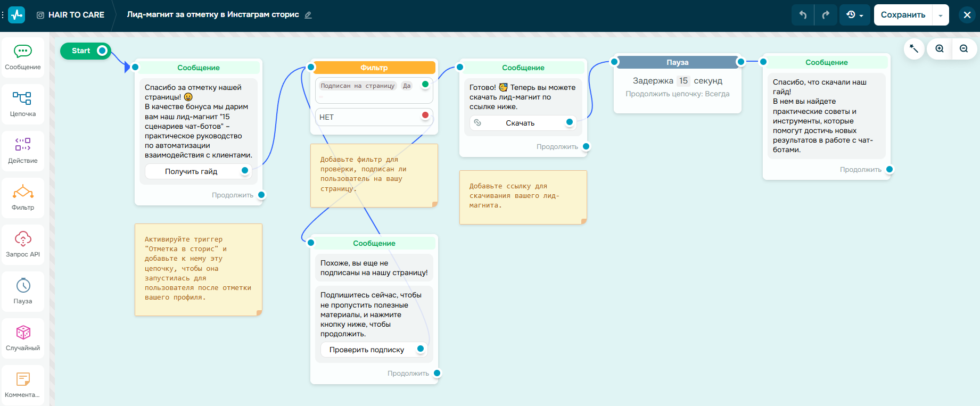Click the Получить гайд button

pos(191,171)
